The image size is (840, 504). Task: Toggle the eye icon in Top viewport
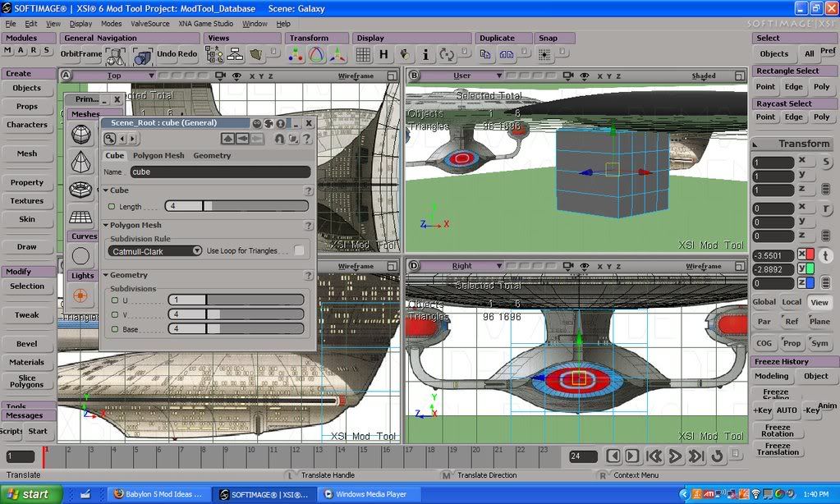click(236, 76)
